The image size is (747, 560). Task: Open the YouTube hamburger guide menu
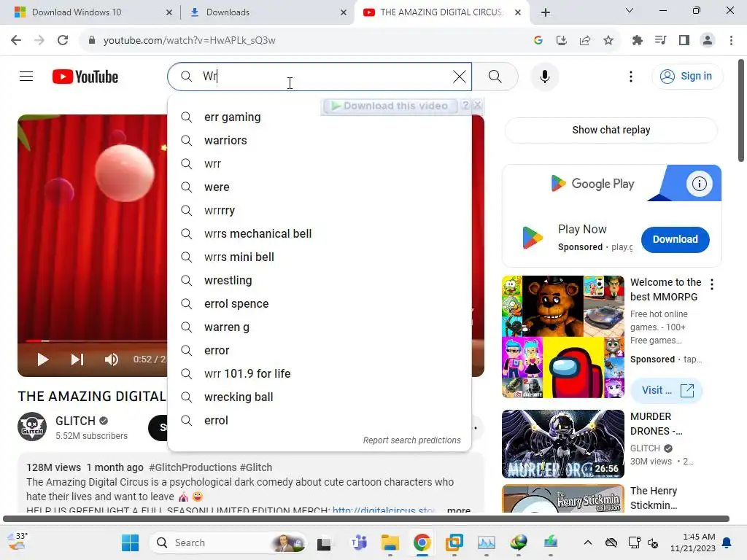click(26, 76)
